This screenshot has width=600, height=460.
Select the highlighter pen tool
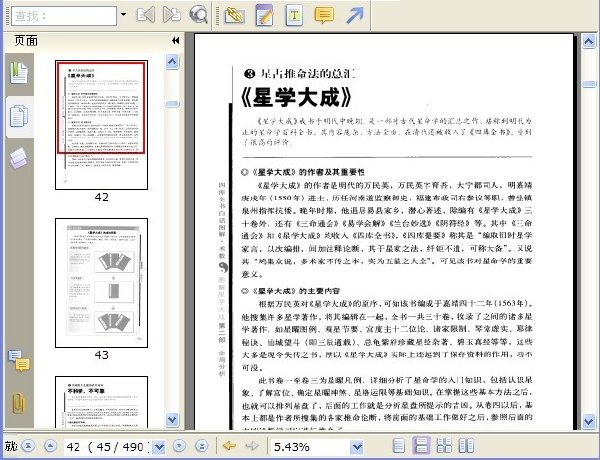(234, 15)
